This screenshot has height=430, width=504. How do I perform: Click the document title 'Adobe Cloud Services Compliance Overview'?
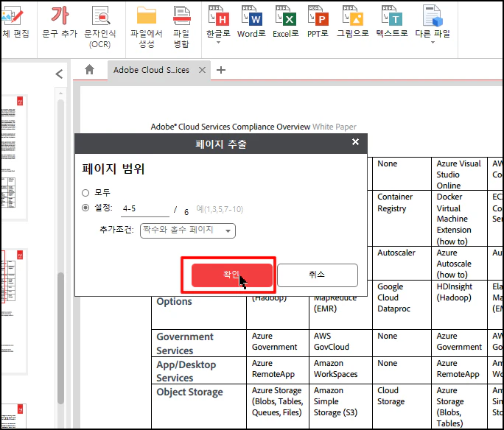(x=231, y=127)
